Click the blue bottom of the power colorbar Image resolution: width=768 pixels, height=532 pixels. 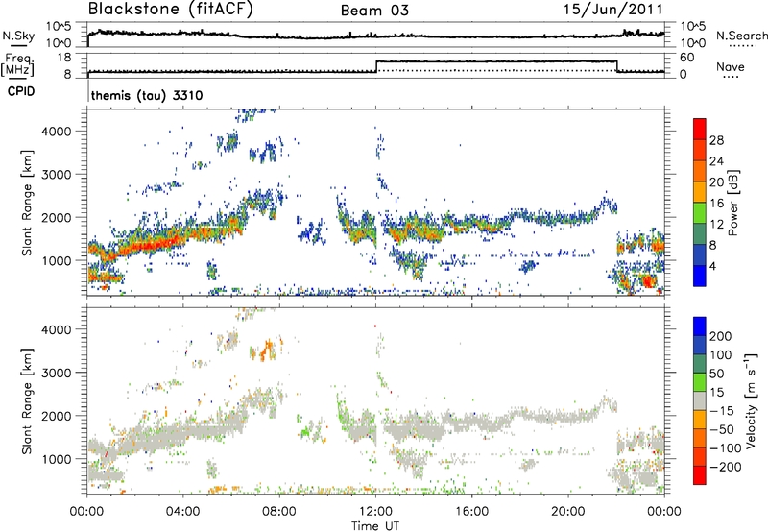(700, 276)
